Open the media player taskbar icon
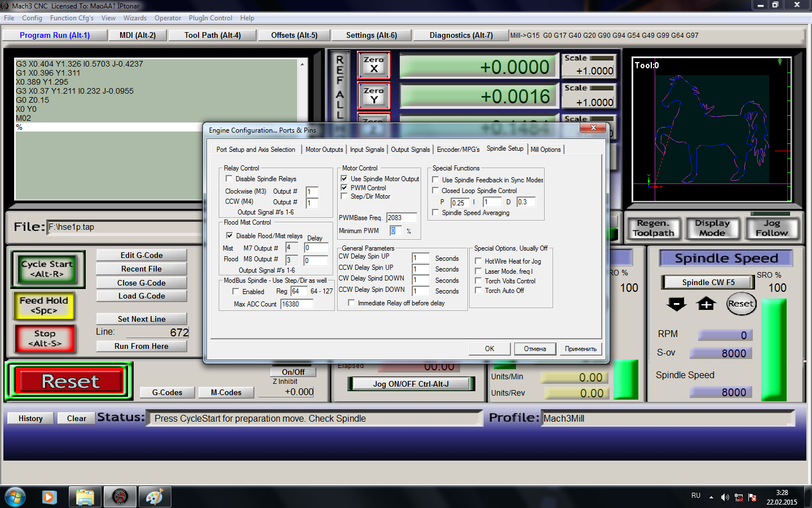Viewport: 812px width, 508px height. coord(49,497)
